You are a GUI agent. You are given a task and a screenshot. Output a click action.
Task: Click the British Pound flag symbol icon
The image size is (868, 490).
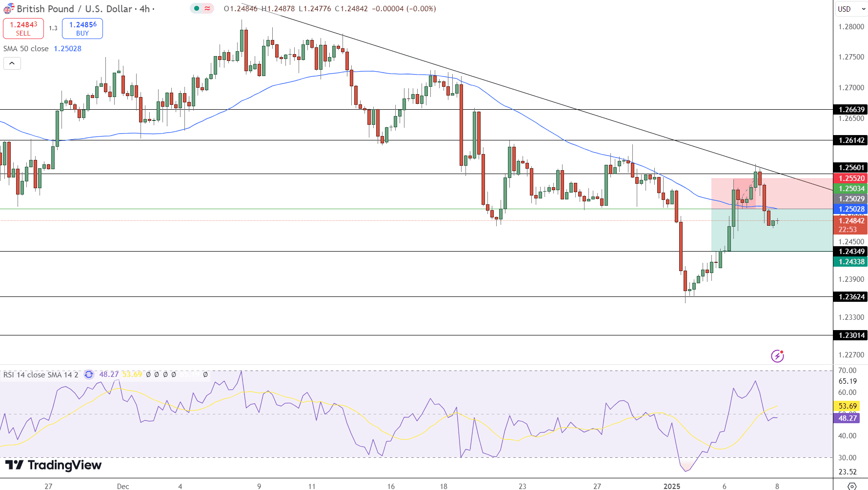tap(9, 9)
